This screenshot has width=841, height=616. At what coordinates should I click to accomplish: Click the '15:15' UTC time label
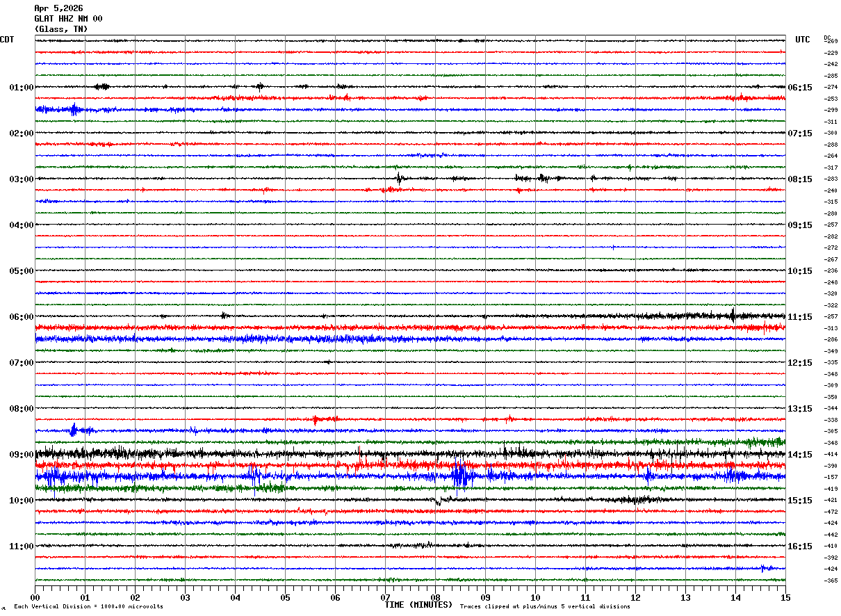801,501
